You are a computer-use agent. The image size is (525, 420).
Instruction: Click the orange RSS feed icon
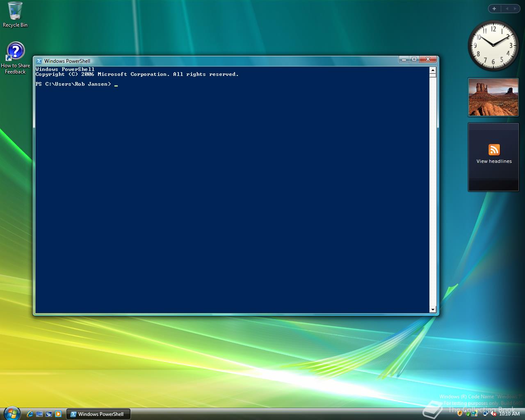point(494,150)
